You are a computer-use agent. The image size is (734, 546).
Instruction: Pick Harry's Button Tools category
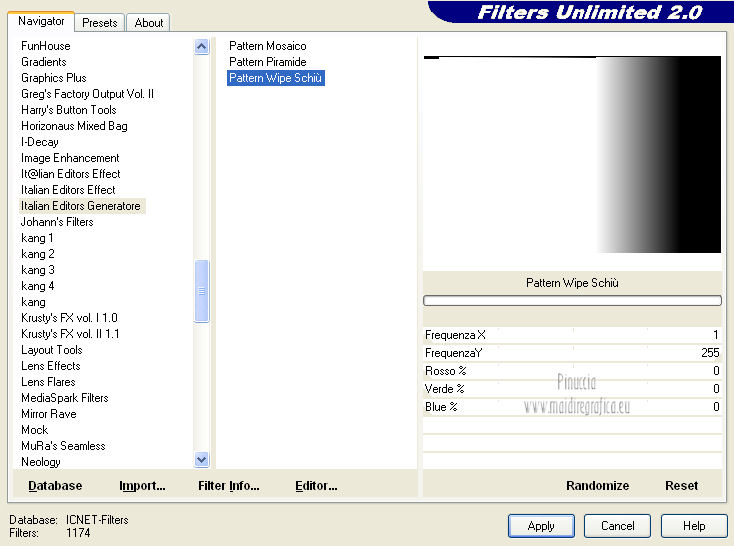tap(69, 110)
